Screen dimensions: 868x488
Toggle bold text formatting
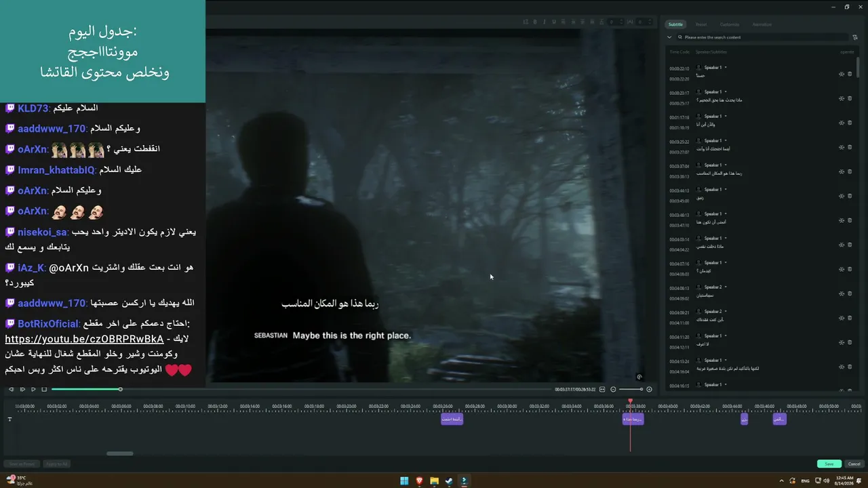pyautogui.click(x=534, y=22)
